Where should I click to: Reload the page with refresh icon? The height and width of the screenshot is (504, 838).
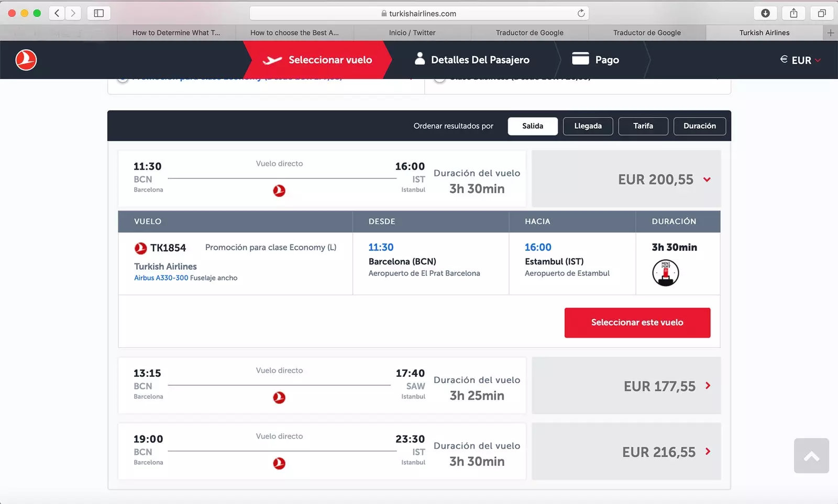pyautogui.click(x=581, y=13)
